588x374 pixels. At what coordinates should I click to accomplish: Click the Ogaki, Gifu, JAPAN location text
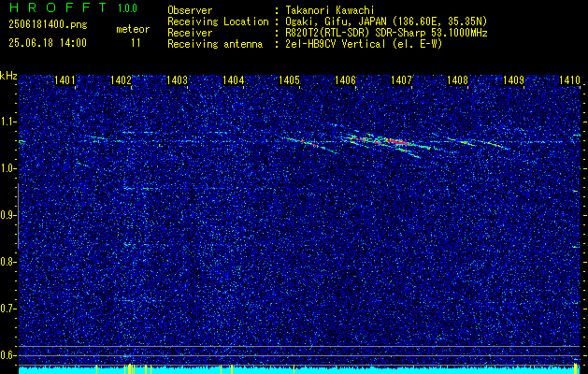[386, 22]
